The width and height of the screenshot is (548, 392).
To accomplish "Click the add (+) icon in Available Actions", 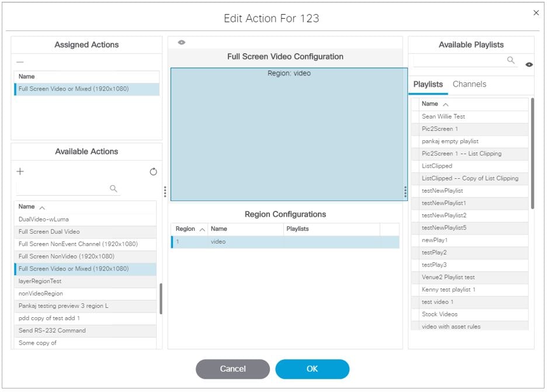I will 20,172.
